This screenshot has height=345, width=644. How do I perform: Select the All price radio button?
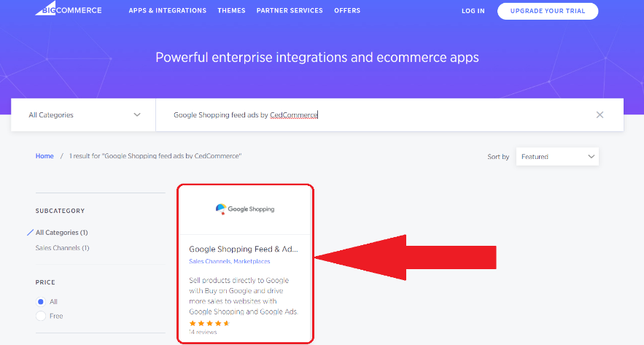pos(41,302)
